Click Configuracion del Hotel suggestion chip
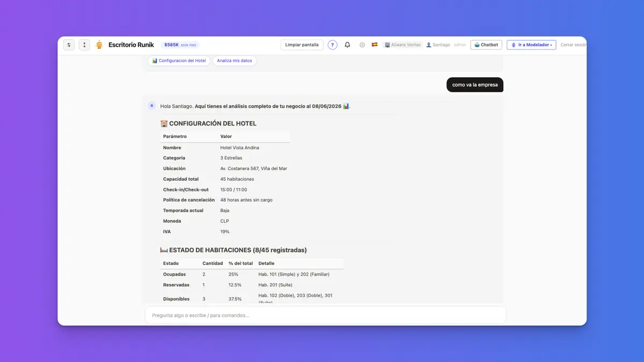 [179, 61]
